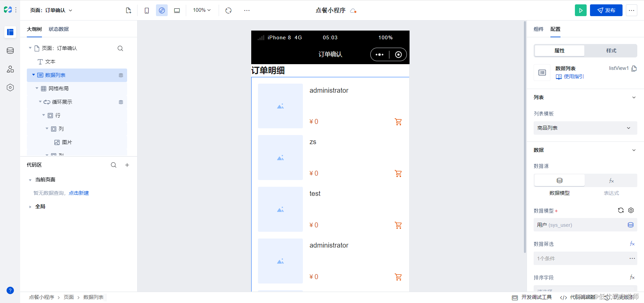
Task: Select the 图片 tree item
Action: (77, 142)
